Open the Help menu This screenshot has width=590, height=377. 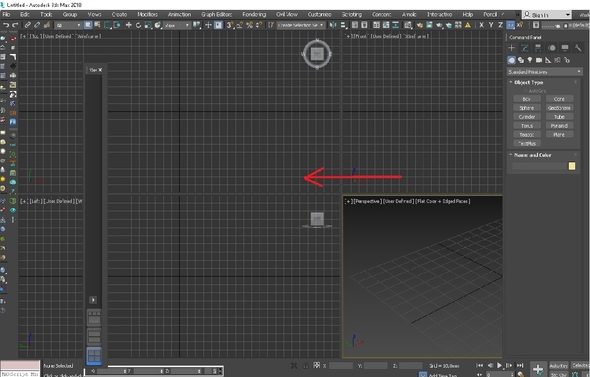coord(468,14)
